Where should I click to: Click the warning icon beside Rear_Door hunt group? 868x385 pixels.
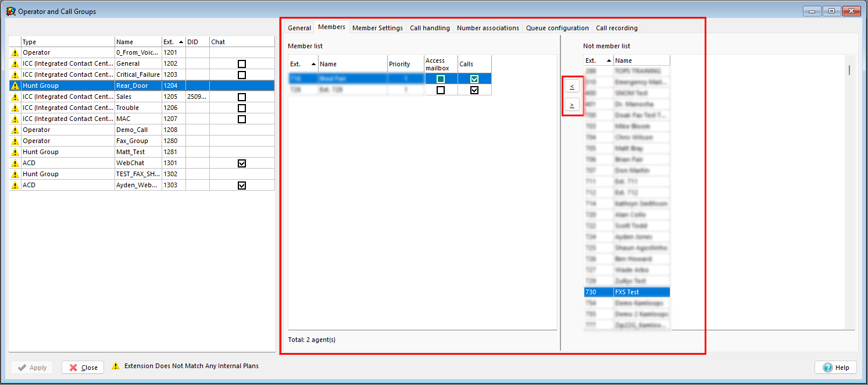pos(15,86)
